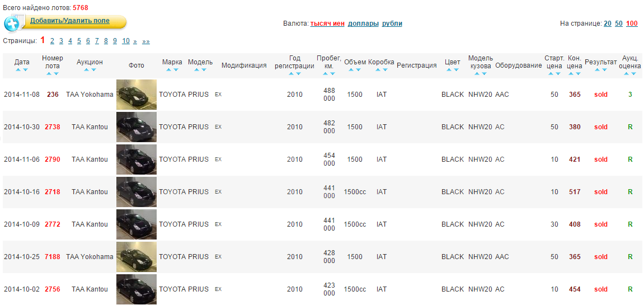
Task: Sort Старт. цена descending arrow
Action: pos(558,73)
